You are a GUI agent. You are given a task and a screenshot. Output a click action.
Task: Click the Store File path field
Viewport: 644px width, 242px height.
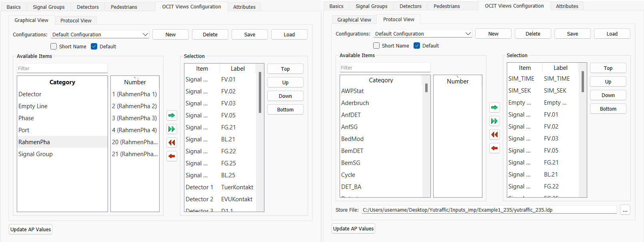coord(489,210)
